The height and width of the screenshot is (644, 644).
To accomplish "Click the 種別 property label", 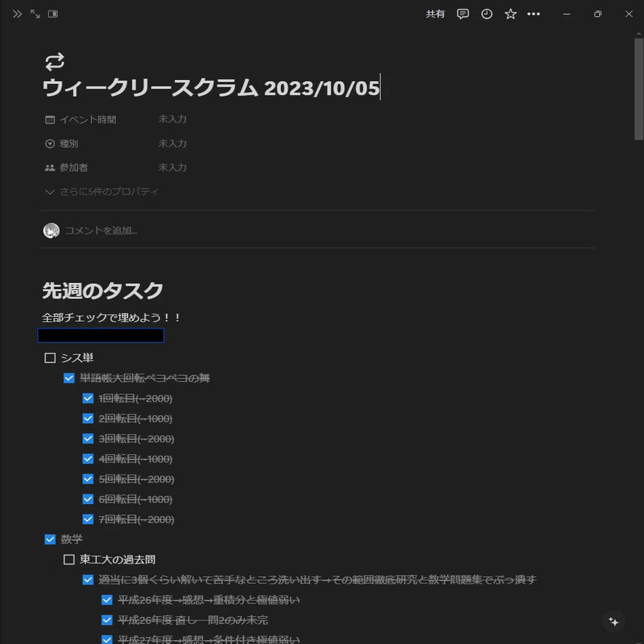I will tap(68, 144).
